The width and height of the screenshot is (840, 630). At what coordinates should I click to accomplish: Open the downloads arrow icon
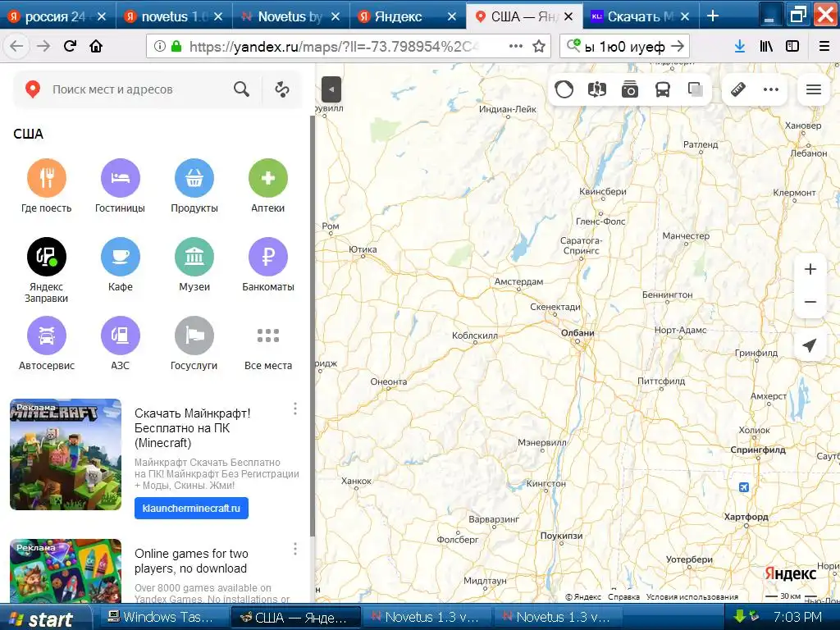pyautogui.click(x=740, y=46)
